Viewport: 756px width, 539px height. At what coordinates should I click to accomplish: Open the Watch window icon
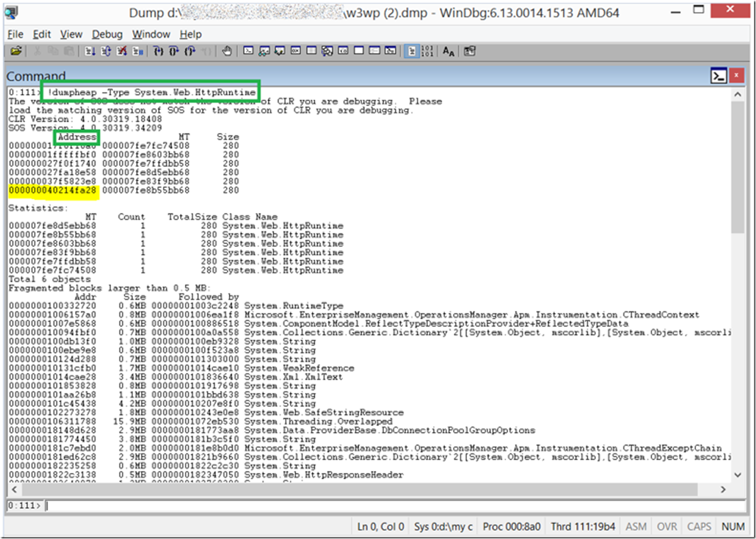coord(264,51)
